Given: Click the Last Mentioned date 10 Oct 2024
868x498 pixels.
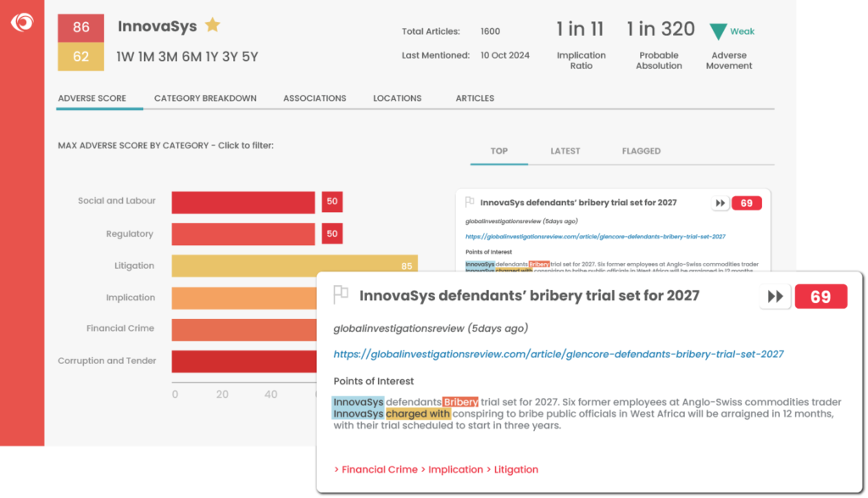Looking at the screenshot, I should point(505,55).
